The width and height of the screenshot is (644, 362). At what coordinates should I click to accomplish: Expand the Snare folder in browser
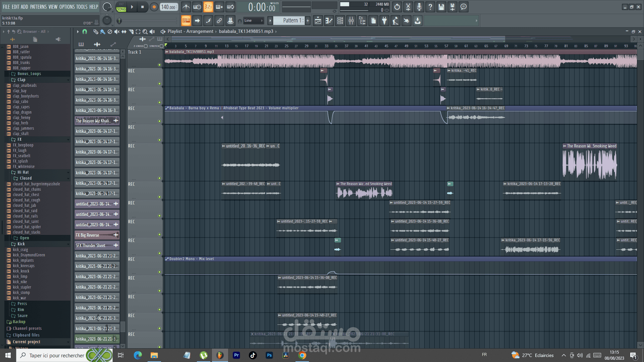click(x=22, y=316)
